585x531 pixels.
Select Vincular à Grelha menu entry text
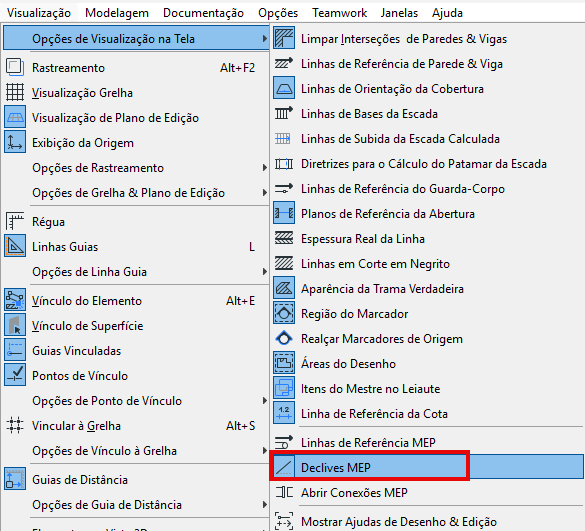(x=76, y=426)
